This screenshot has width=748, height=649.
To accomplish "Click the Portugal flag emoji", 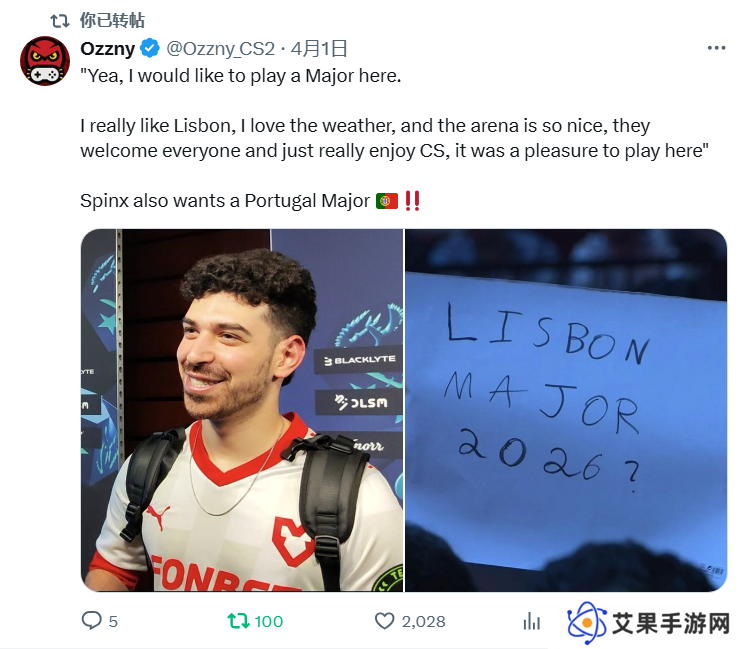I will (387, 201).
